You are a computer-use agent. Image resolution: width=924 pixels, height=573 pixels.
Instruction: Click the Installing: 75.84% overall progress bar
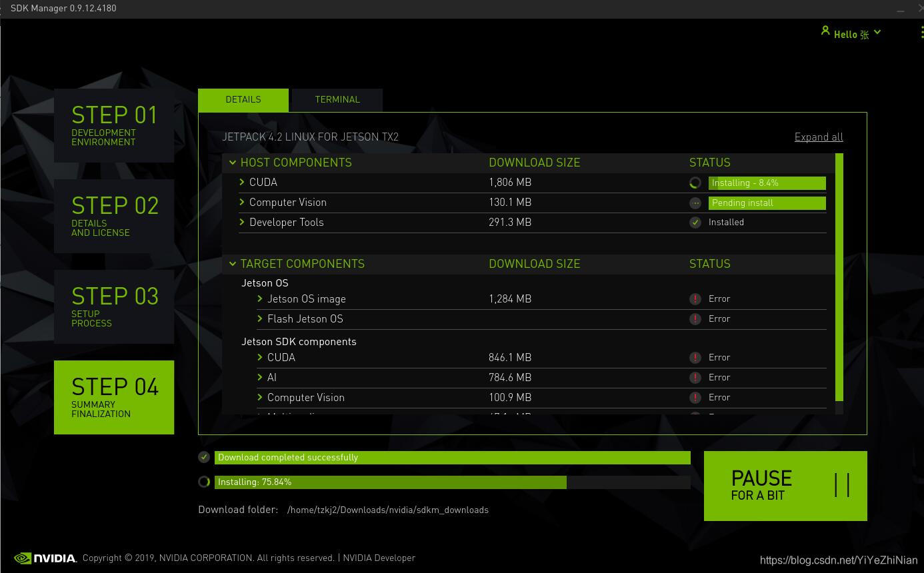453,482
